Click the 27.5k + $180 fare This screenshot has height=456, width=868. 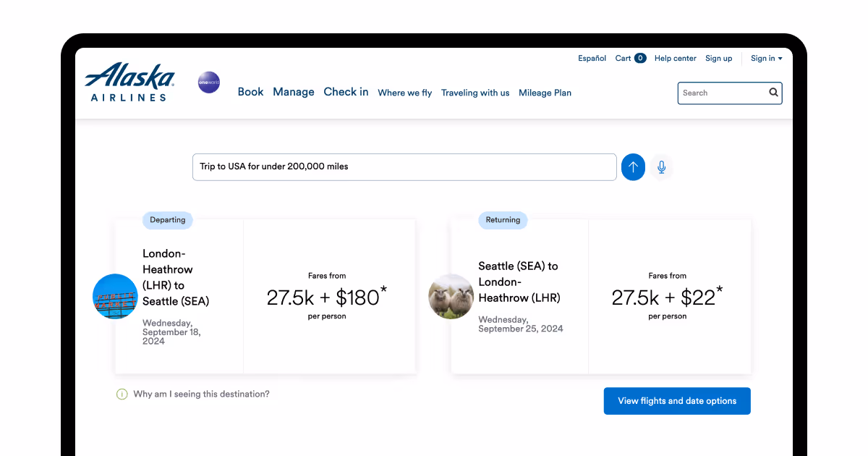327,297
